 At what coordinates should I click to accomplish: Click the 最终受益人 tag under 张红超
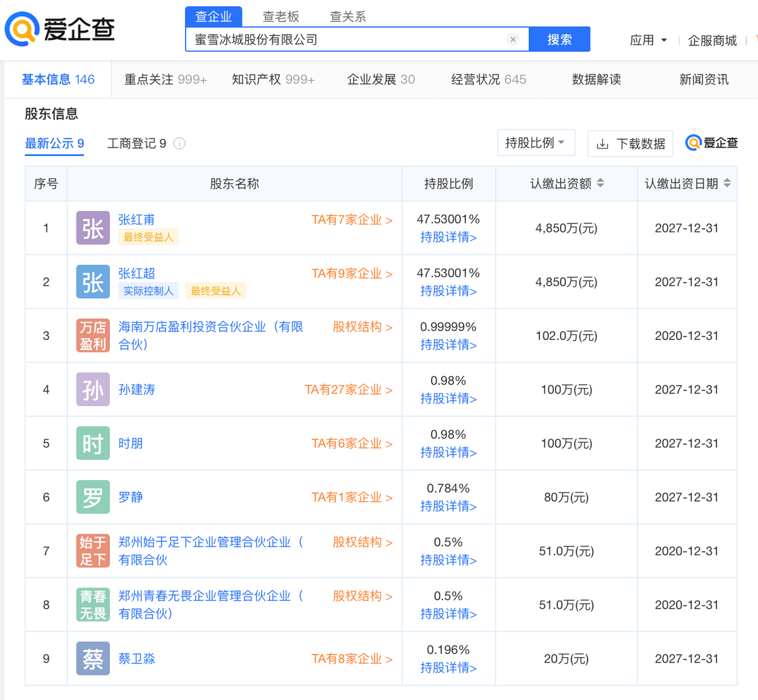pos(216,291)
